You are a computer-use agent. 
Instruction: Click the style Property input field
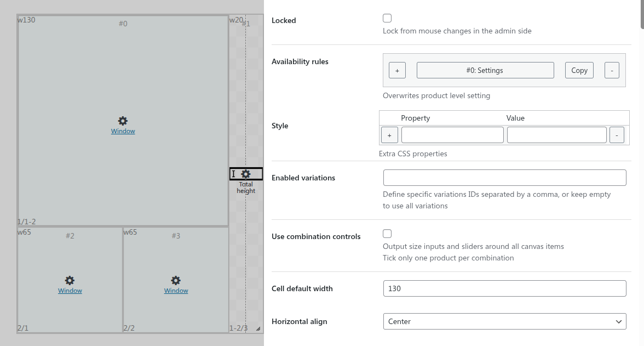pyautogui.click(x=452, y=135)
